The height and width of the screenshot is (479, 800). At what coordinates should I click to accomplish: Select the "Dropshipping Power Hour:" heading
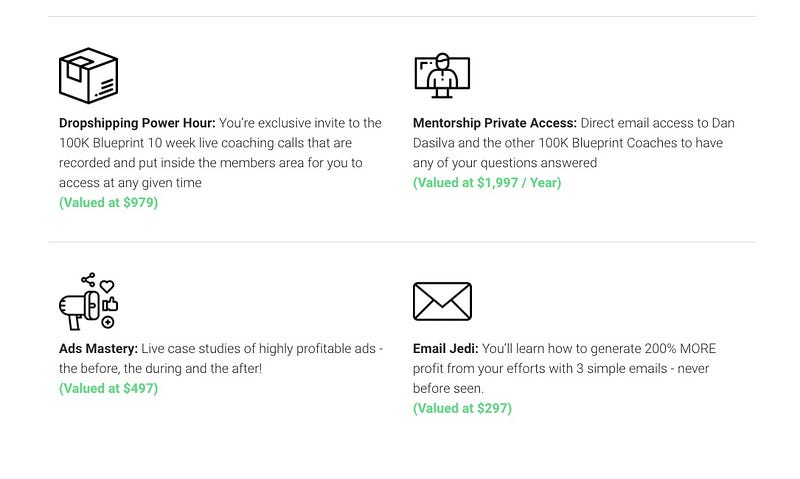(x=137, y=123)
